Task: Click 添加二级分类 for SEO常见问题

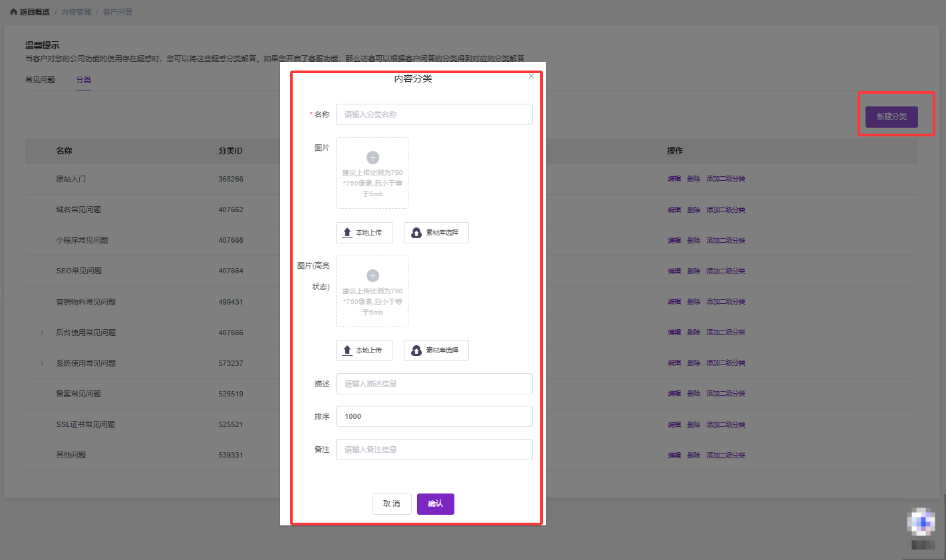Action: point(726,271)
